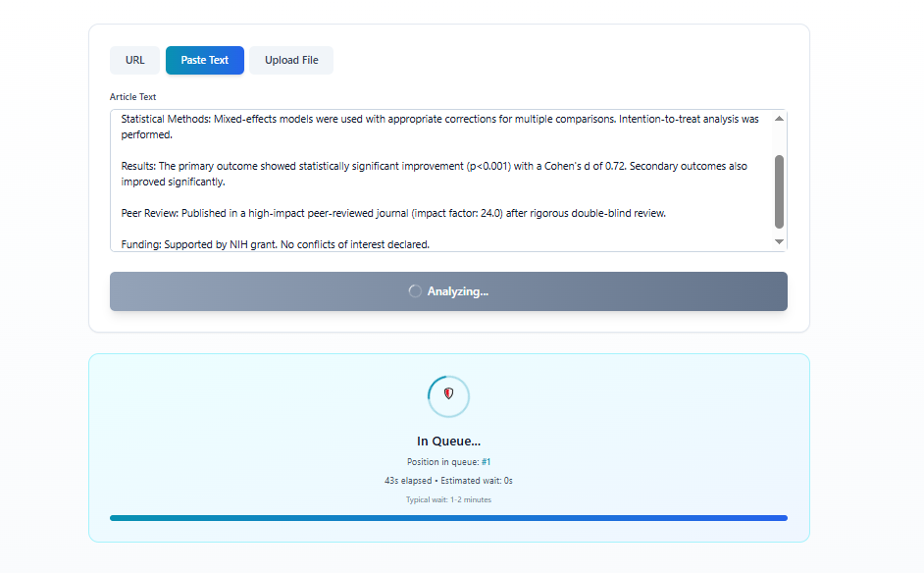Switch to the Upload File tab

(290, 60)
